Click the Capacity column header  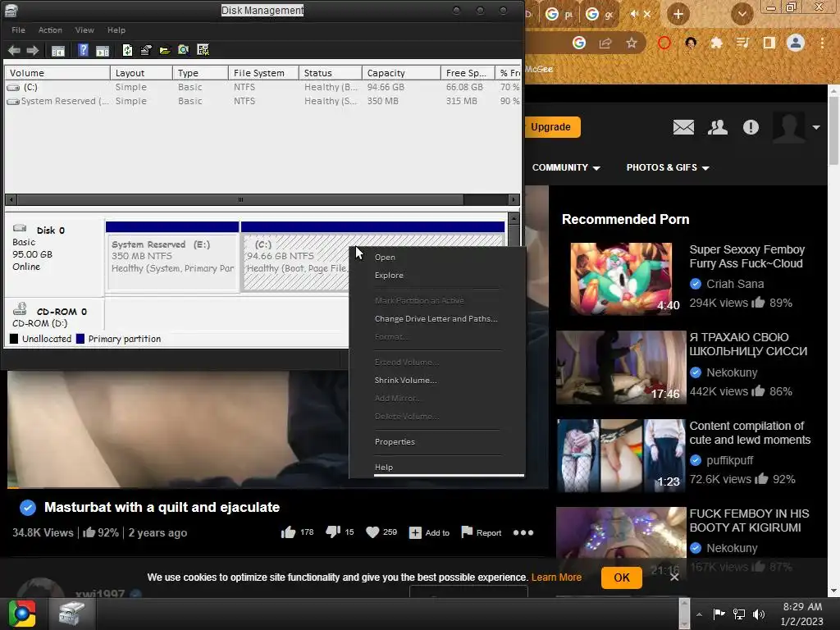coord(400,73)
